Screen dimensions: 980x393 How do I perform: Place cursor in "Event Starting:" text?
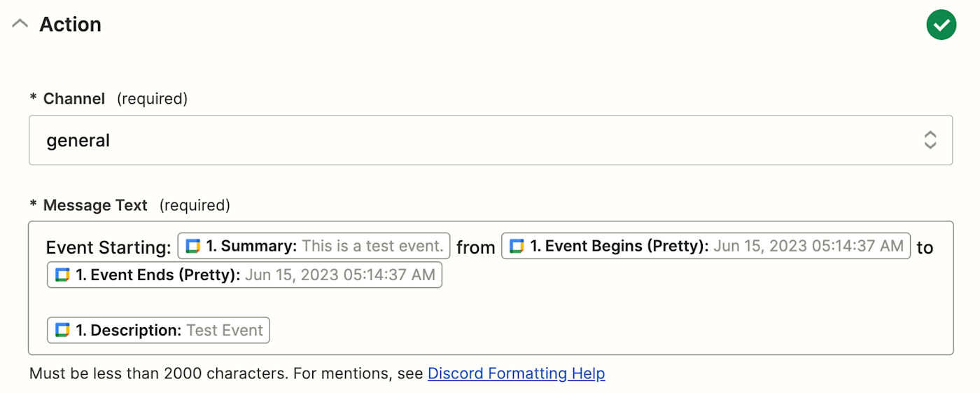tap(108, 247)
